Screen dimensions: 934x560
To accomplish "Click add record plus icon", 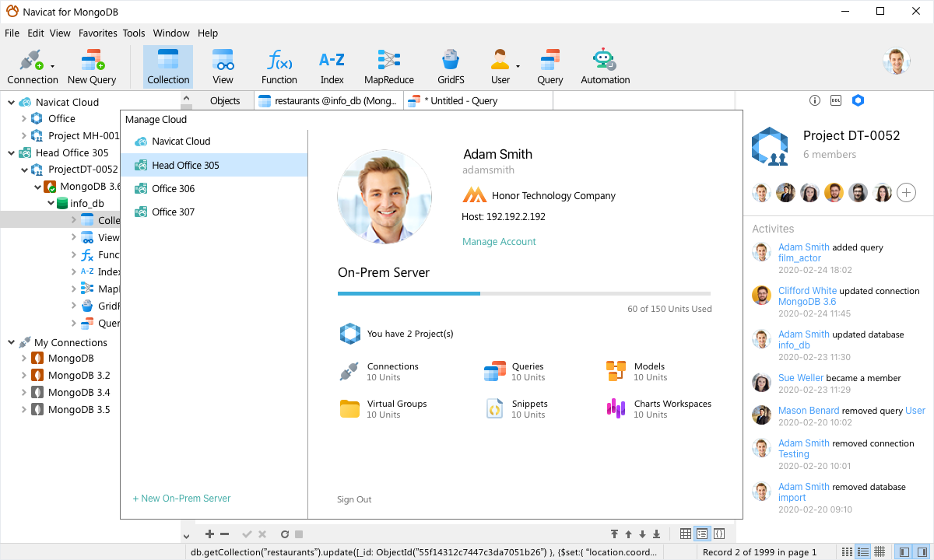I will click(x=209, y=534).
